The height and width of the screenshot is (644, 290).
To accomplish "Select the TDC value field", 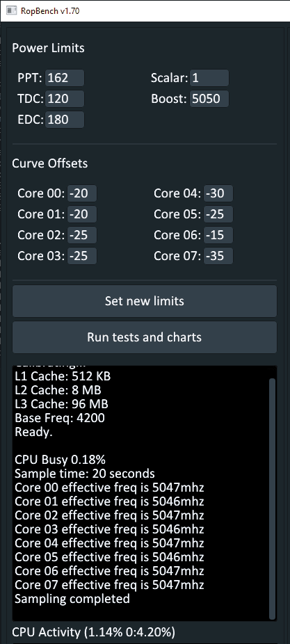I will coord(65,99).
